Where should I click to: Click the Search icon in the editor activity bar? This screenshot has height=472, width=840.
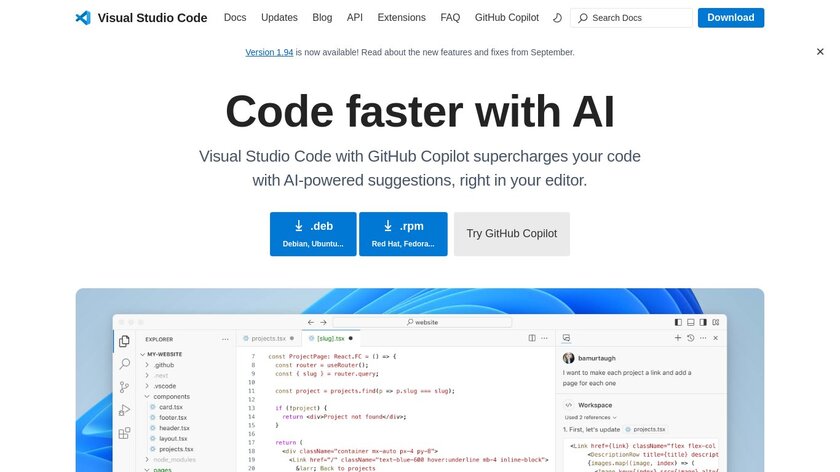tap(124, 364)
